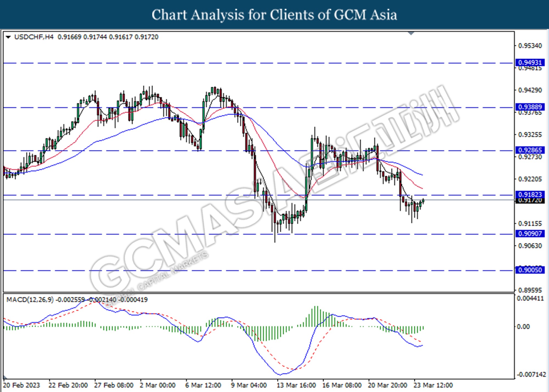Click the chart shift triangle marker at top
549x392 pixels.
tap(411, 33)
